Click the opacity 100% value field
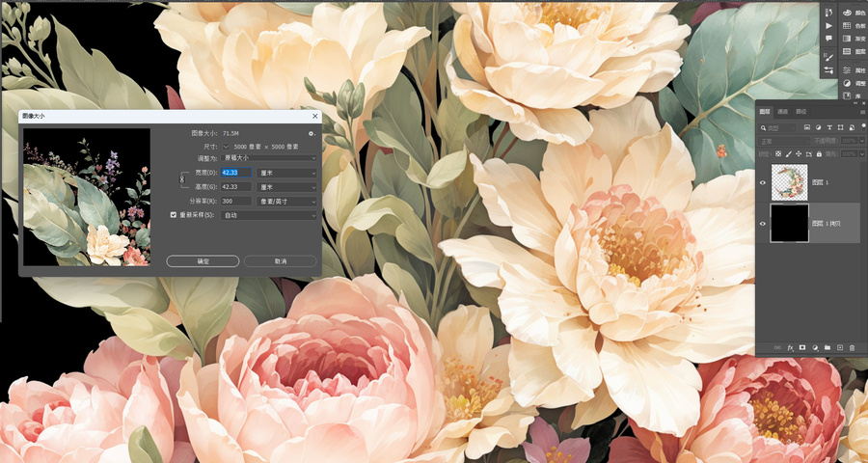Viewport: 868px width, 463px height. (849, 141)
